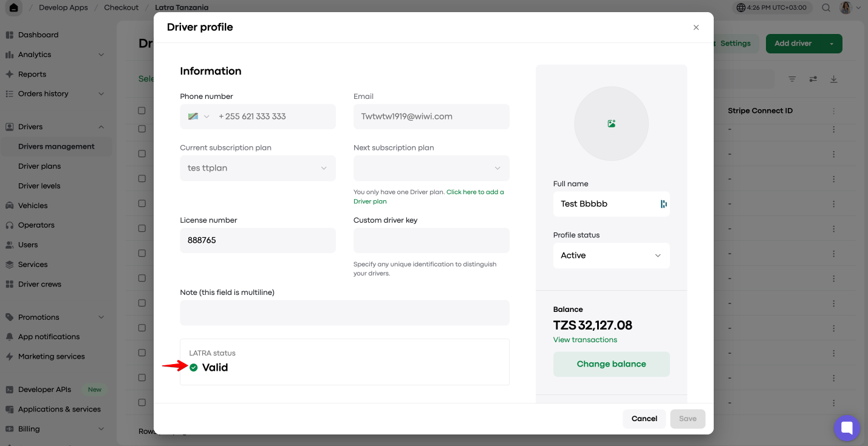The image size is (868, 446).
Task: Open the table header kebab menu
Action: 834,111
